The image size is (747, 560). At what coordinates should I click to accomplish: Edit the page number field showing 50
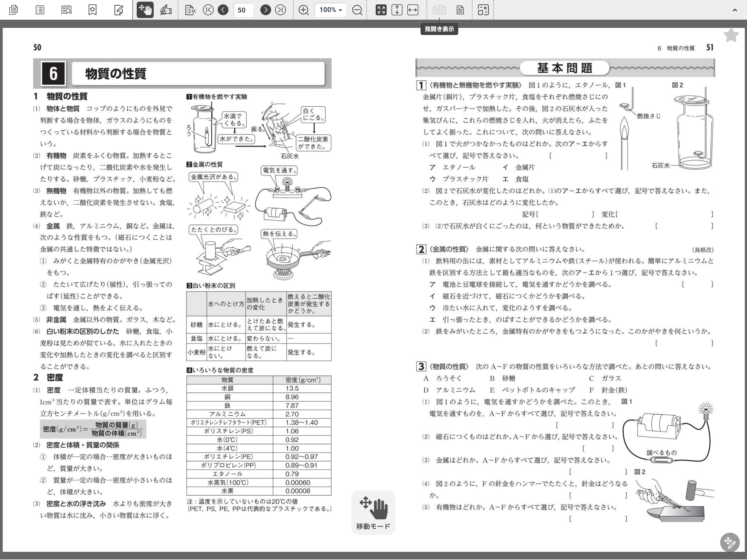[243, 10]
